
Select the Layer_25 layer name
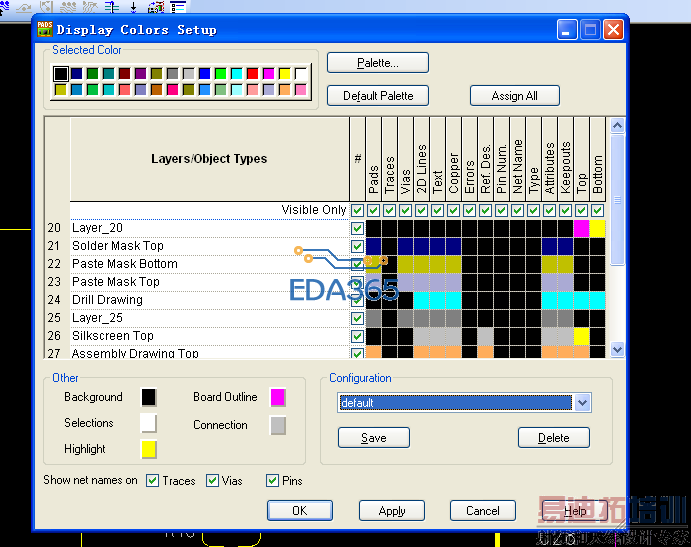pos(97,318)
